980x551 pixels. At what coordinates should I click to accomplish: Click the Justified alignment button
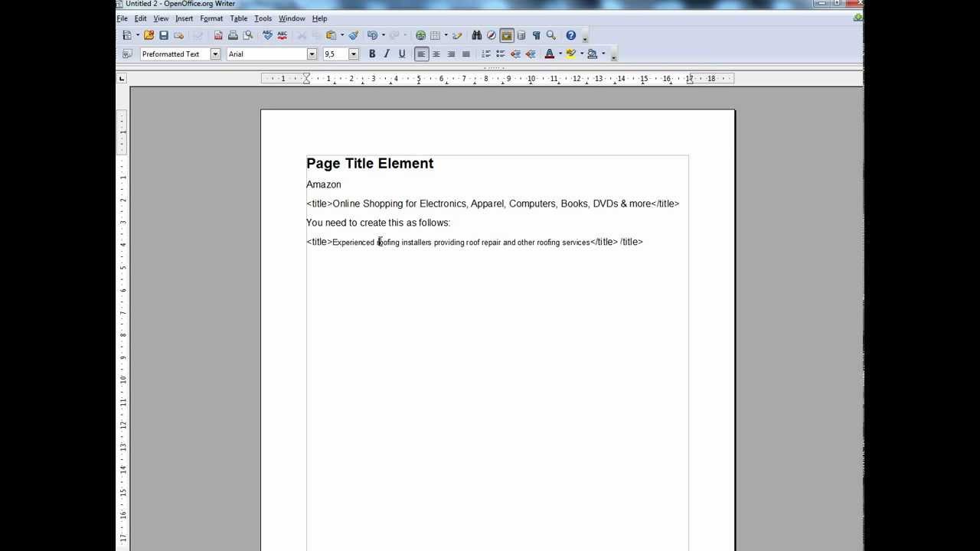(x=465, y=54)
